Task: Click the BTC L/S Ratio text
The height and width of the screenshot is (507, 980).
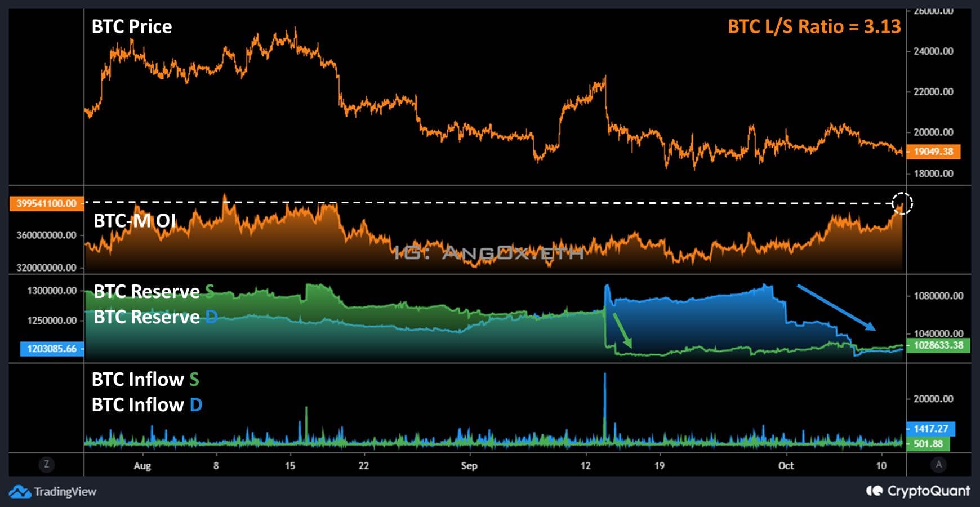Action: [814, 26]
